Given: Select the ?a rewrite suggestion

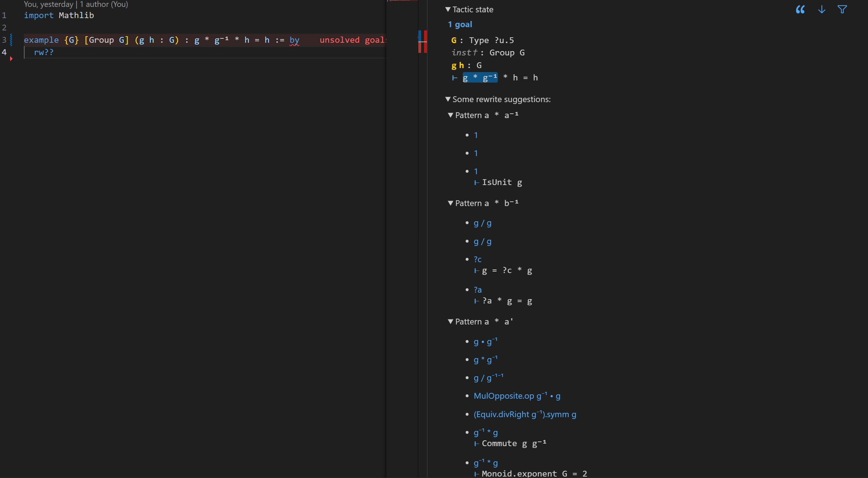Looking at the screenshot, I should [478, 290].
